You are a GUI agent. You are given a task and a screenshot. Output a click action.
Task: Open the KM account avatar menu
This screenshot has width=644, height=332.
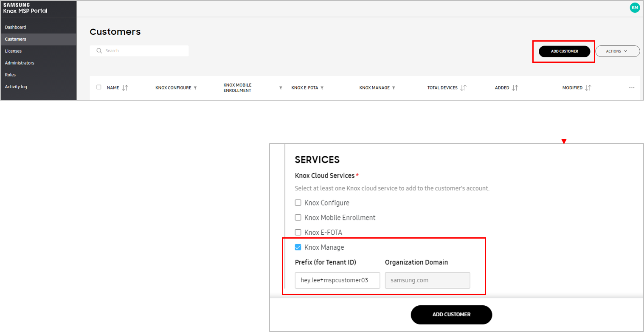point(635,7)
